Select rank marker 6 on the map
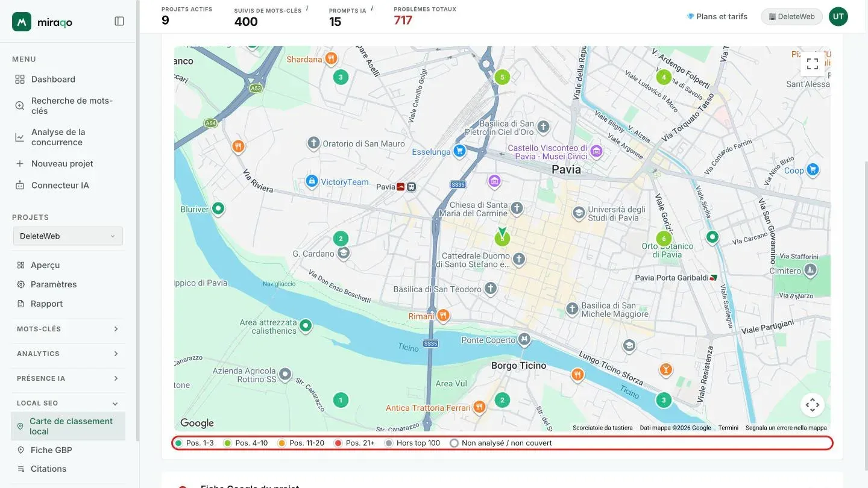 click(x=664, y=239)
